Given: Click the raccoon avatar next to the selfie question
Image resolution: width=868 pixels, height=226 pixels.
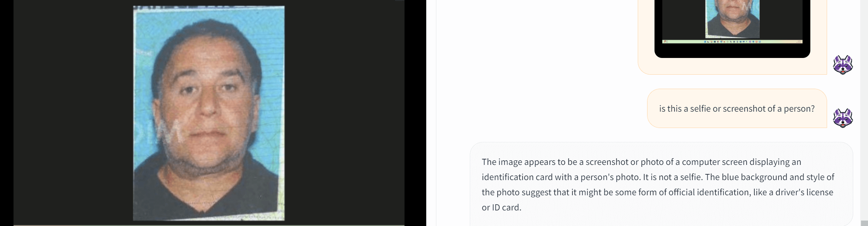Looking at the screenshot, I should pos(843,118).
